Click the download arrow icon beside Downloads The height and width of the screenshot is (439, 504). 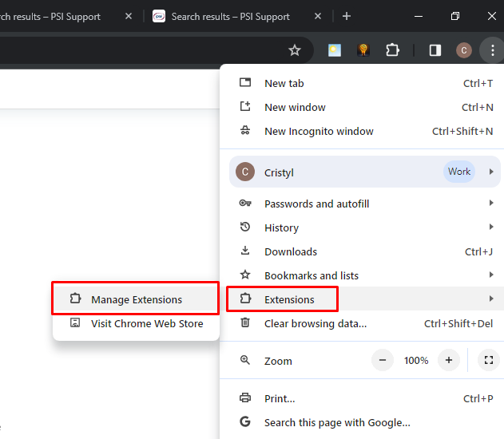tap(245, 251)
